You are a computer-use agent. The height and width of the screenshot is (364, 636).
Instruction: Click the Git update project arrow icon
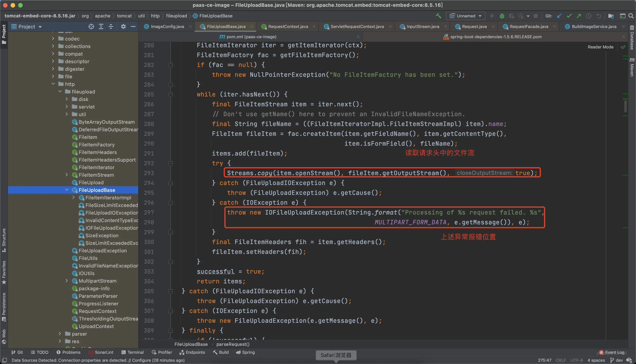pos(559,16)
